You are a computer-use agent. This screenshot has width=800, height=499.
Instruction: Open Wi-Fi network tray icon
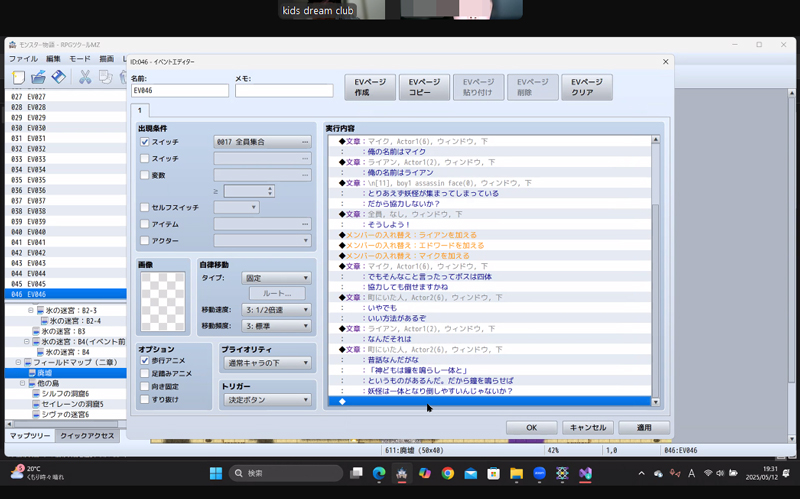click(708, 473)
